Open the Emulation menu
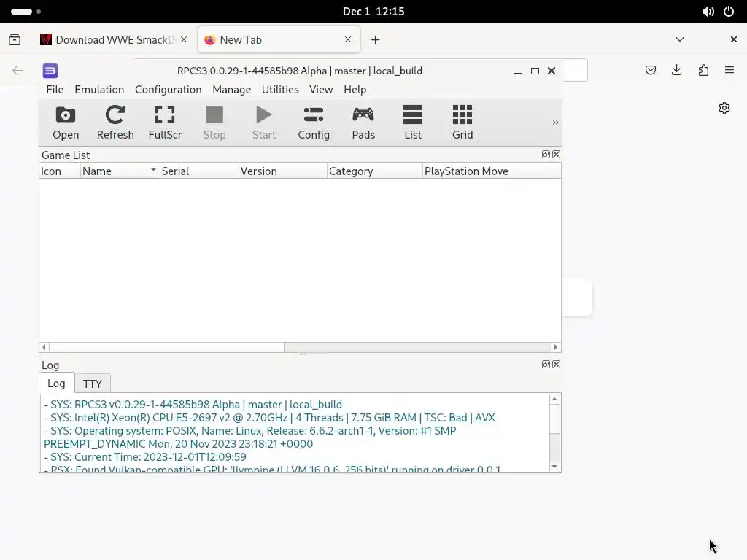 (x=99, y=90)
